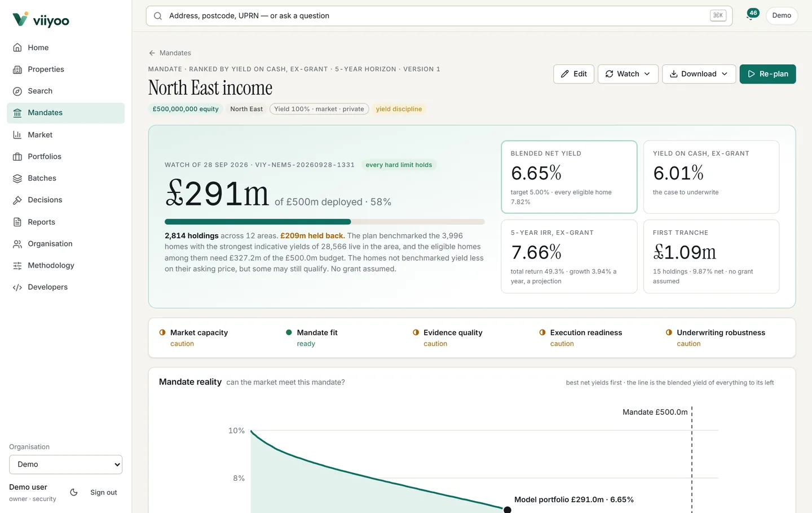Click the Methodology sliders icon
The width and height of the screenshot is (812, 513).
(x=17, y=265)
